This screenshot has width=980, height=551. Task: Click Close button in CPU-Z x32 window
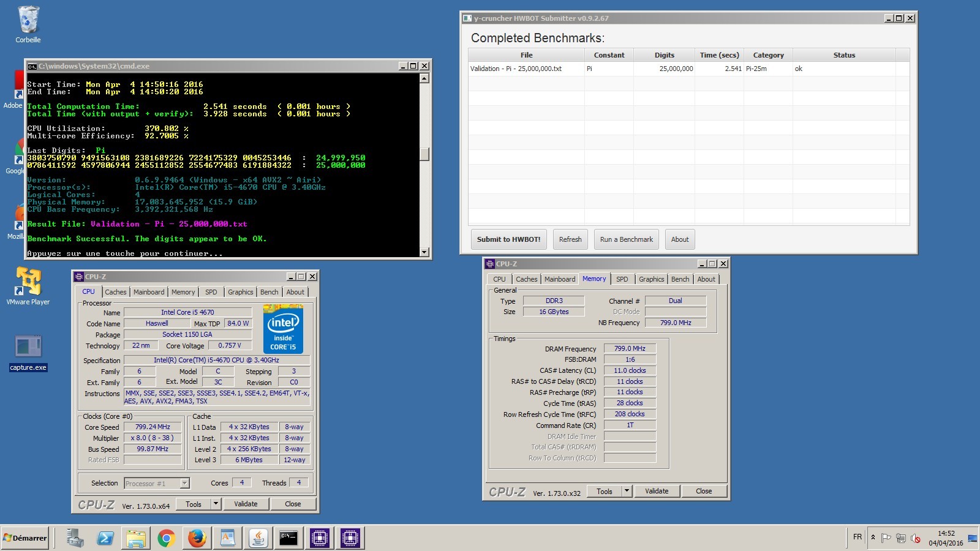(x=704, y=491)
